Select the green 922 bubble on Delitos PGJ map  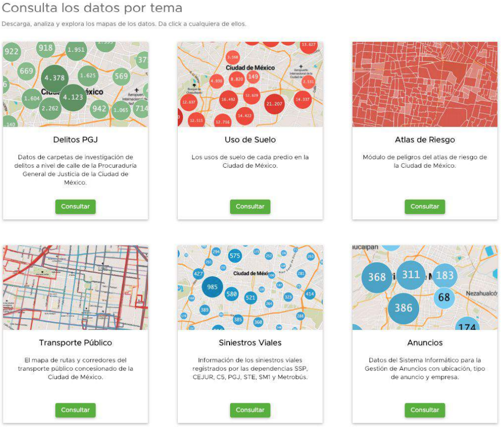(x=12, y=50)
